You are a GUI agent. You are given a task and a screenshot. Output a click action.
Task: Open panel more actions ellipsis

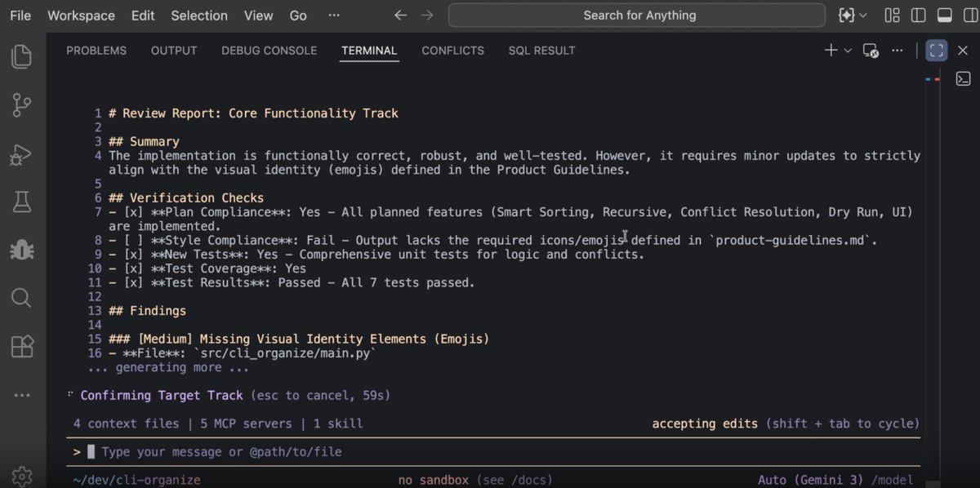(898, 51)
